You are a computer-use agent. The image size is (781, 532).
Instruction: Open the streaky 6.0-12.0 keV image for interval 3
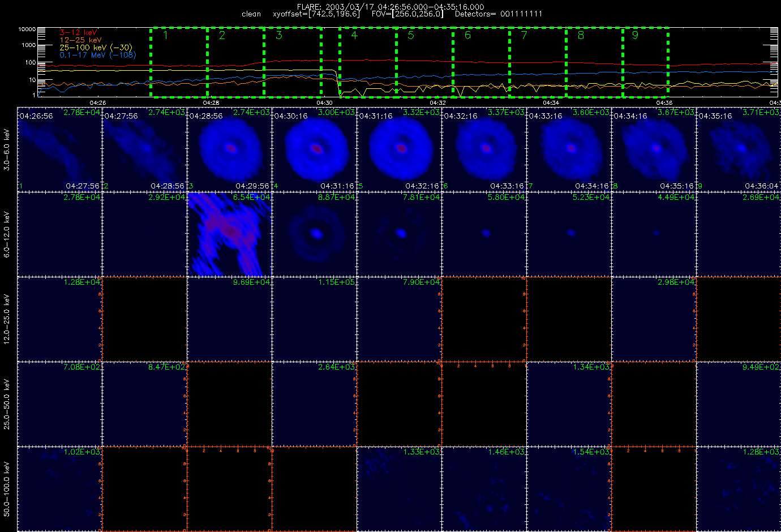coord(229,234)
